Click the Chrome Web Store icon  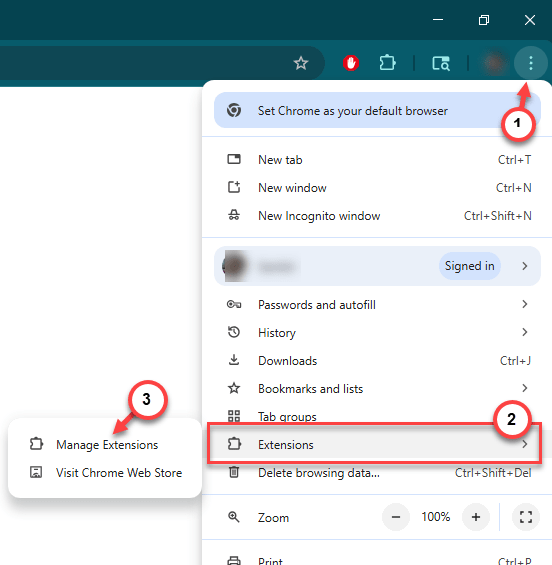[x=36, y=472]
